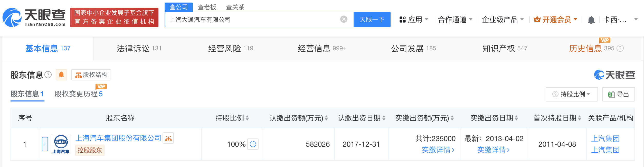Click the 2017-12-31 date cell
644x167 pixels.
click(x=361, y=144)
